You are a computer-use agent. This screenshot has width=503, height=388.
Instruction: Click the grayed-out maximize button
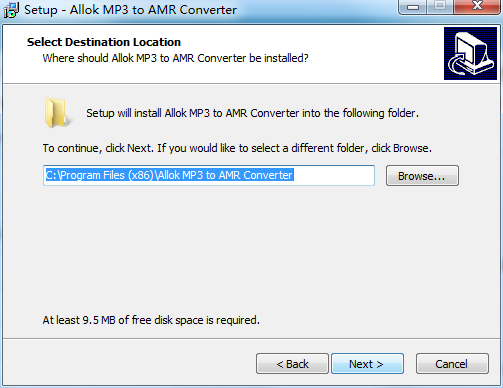[x=440, y=6]
